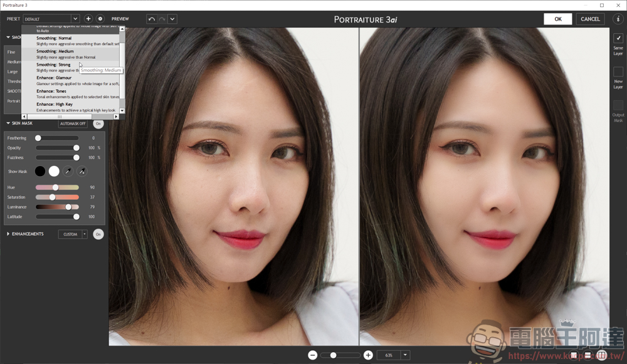Choose Smoothing: Strong preset from list
The image size is (627, 364).
pos(53,65)
